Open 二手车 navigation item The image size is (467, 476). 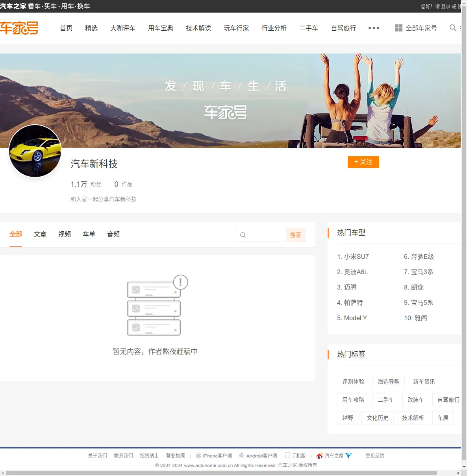pos(309,28)
